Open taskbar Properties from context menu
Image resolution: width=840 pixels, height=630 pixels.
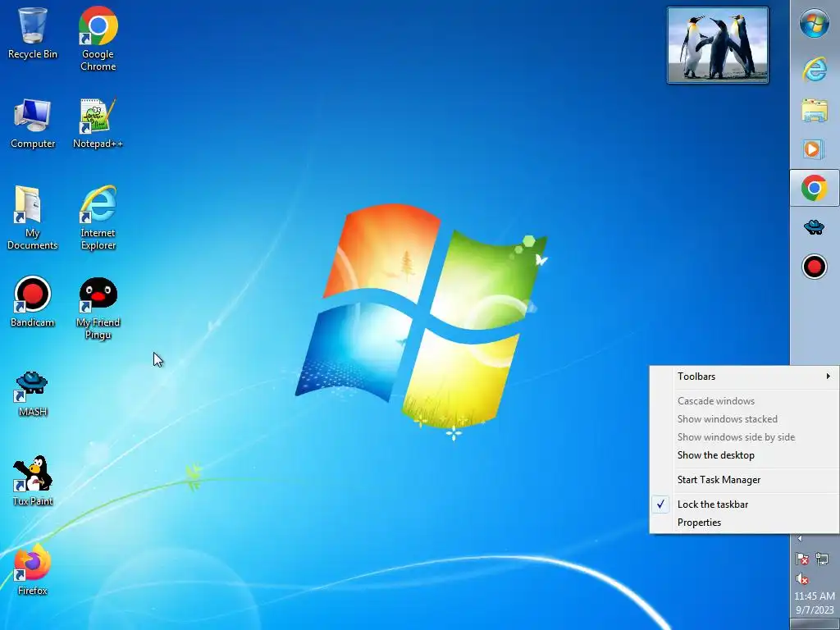click(x=744, y=523)
